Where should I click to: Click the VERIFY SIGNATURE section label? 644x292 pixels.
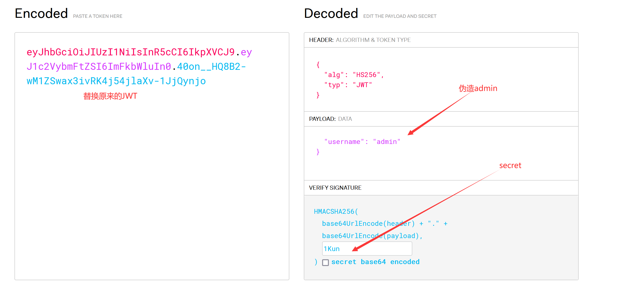(x=335, y=188)
